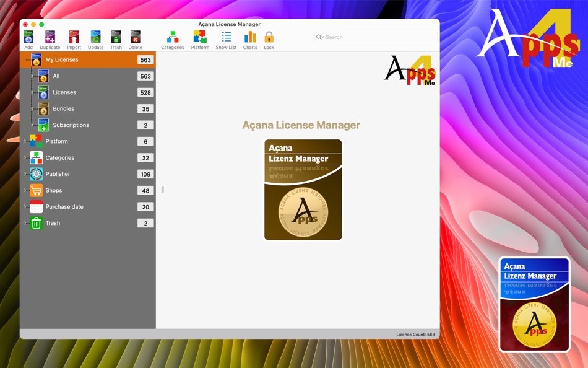Click the sidebar splitter handle

tap(162, 190)
